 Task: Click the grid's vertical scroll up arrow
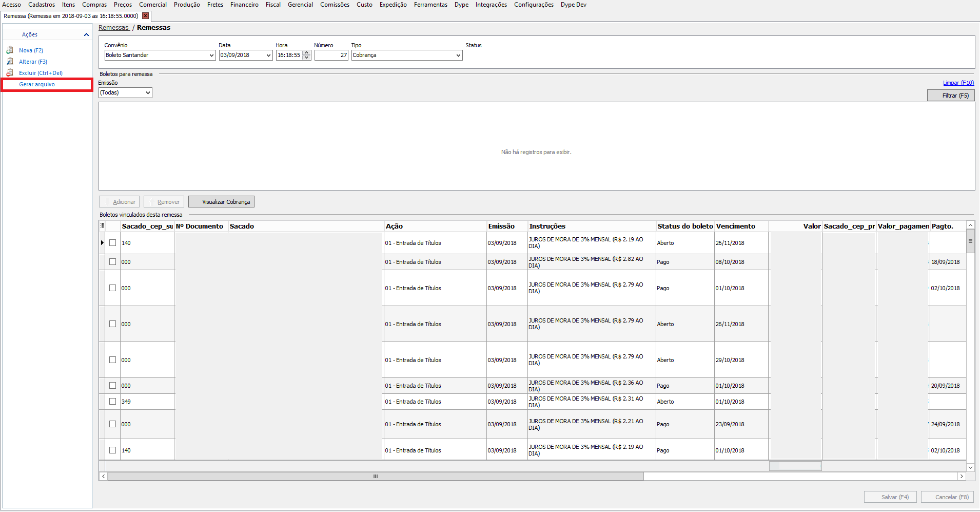(x=970, y=225)
